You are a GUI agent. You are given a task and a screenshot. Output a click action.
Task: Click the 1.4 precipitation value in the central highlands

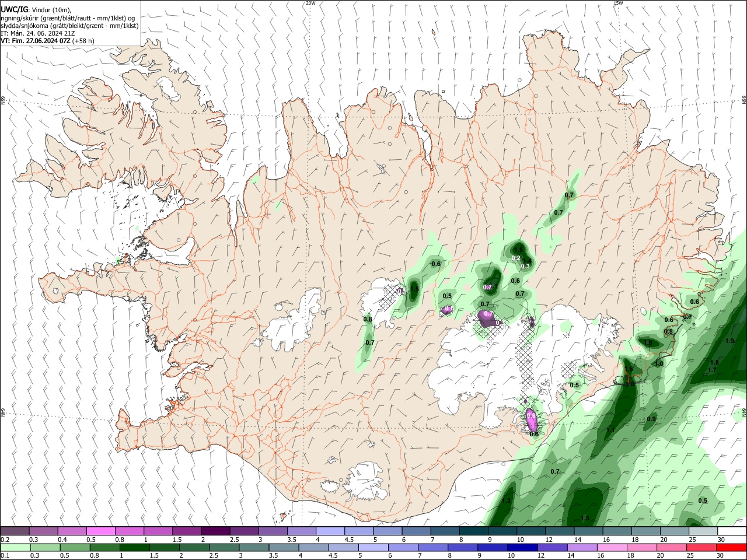tap(526, 261)
